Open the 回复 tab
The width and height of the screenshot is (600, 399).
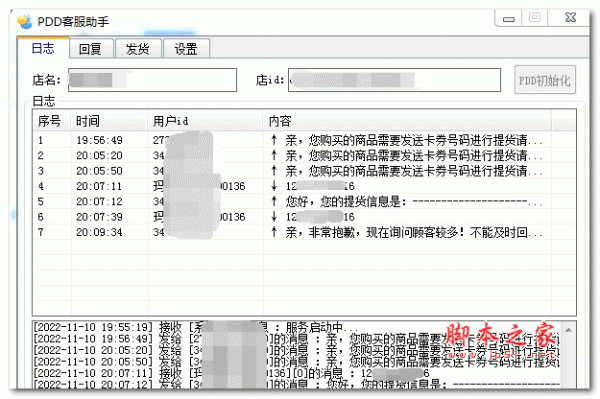pos(91,49)
